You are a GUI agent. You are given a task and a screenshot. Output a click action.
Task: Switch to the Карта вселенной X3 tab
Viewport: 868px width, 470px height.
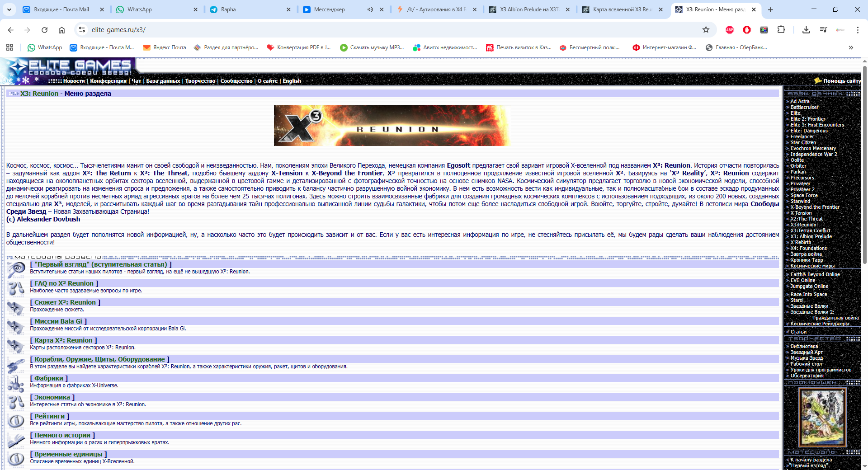tap(622, 9)
